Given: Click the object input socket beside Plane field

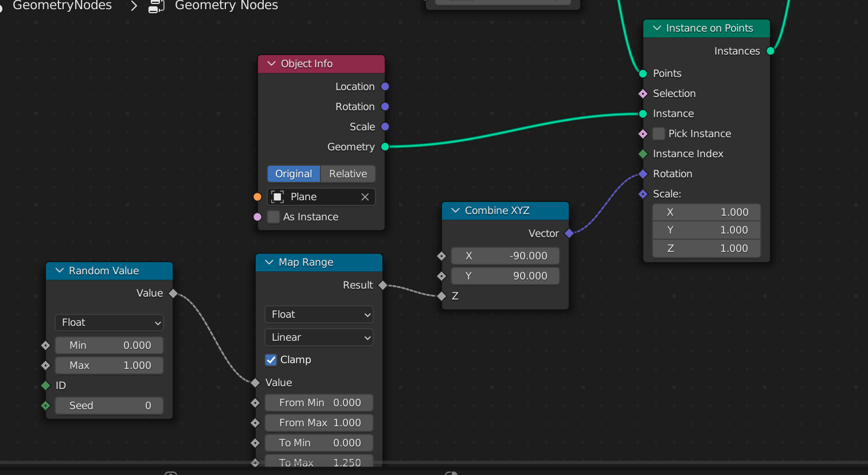Looking at the screenshot, I should pos(257,197).
